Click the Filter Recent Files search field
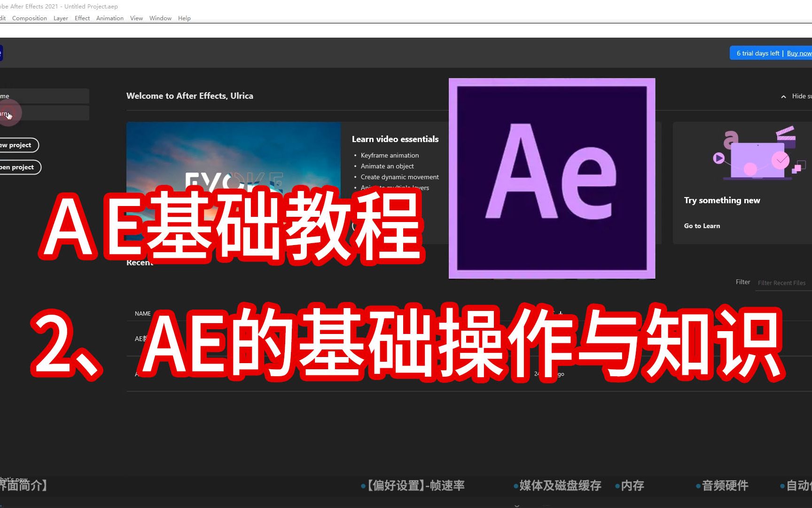Screen dimensions: 812x508 coord(782,282)
